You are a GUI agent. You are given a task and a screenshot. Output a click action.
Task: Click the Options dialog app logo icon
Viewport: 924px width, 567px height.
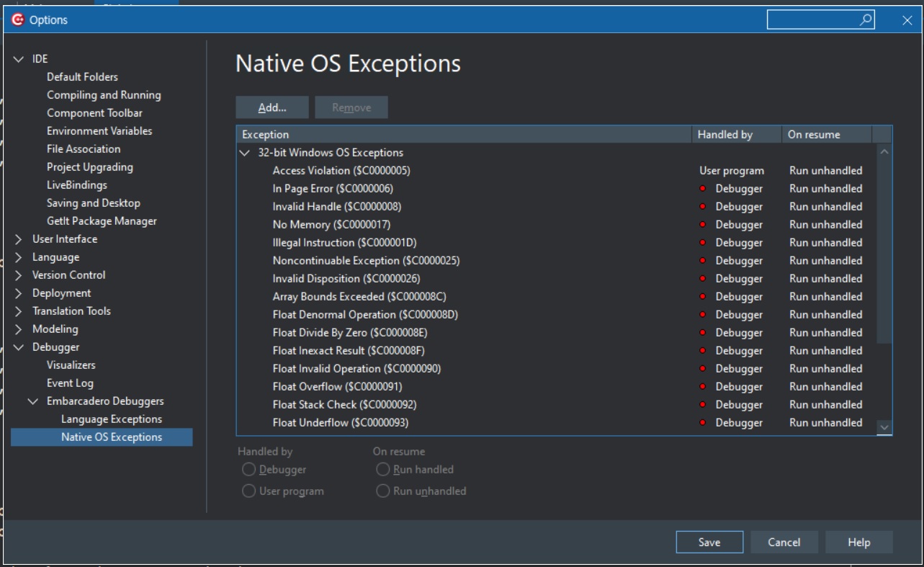(x=18, y=20)
